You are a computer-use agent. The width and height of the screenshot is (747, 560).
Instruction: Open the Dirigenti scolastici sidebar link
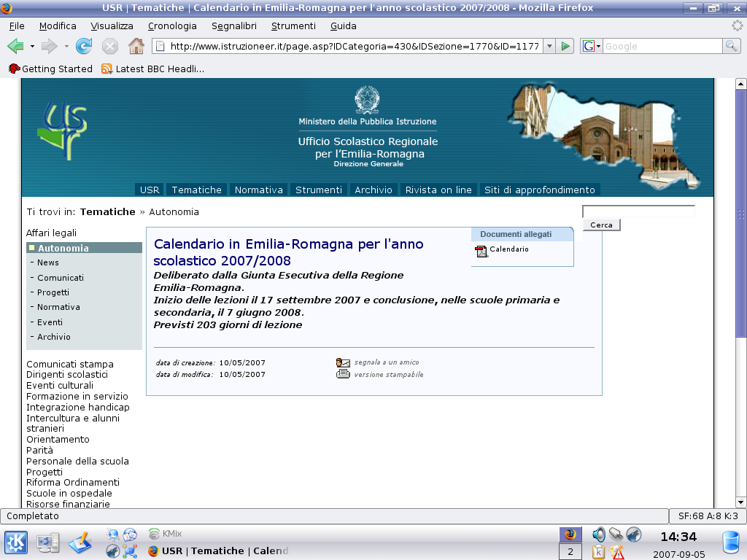click(67, 375)
